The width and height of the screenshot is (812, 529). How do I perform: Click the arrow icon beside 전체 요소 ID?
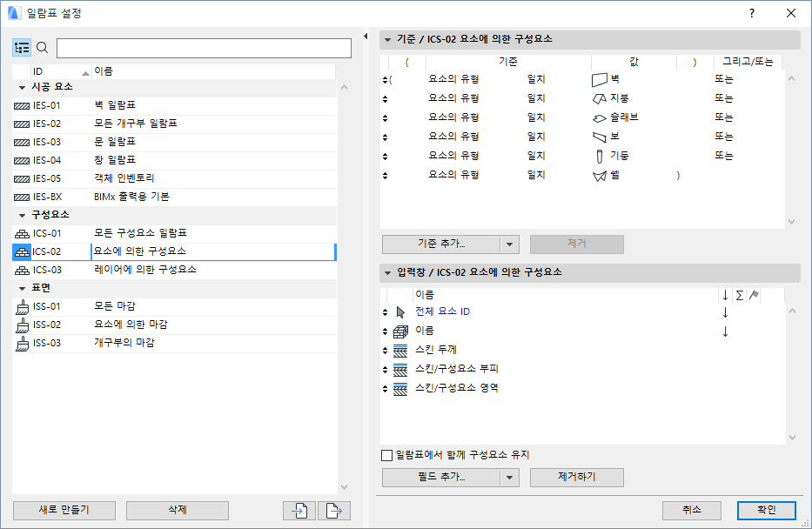(x=400, y=312)
